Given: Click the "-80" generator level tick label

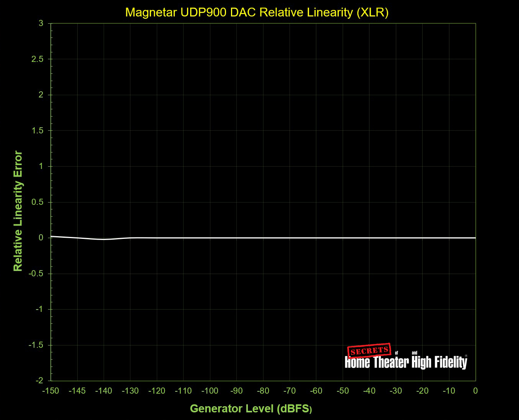Looking at the screenshot, I should pos(263,391).
